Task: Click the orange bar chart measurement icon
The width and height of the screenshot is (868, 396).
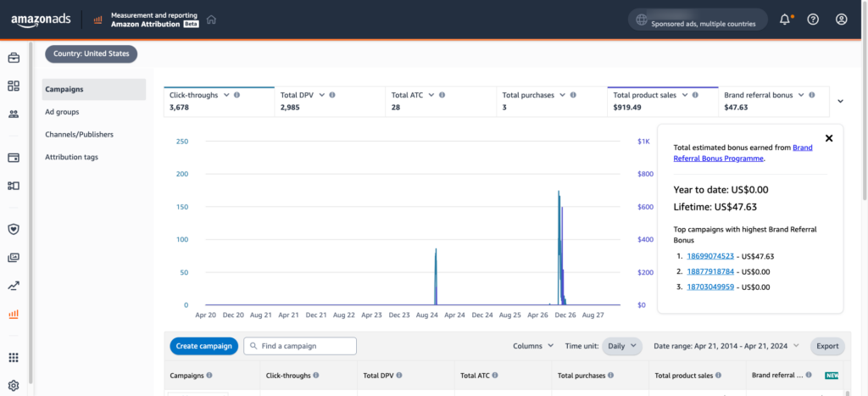Action: (14, 314)
